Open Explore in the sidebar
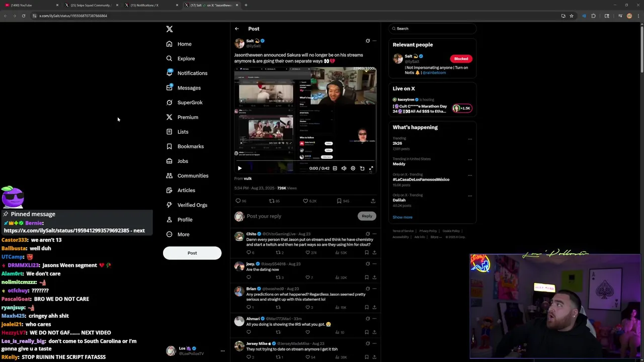This screenshot has width=644, height=362. (x=181, y=58)
